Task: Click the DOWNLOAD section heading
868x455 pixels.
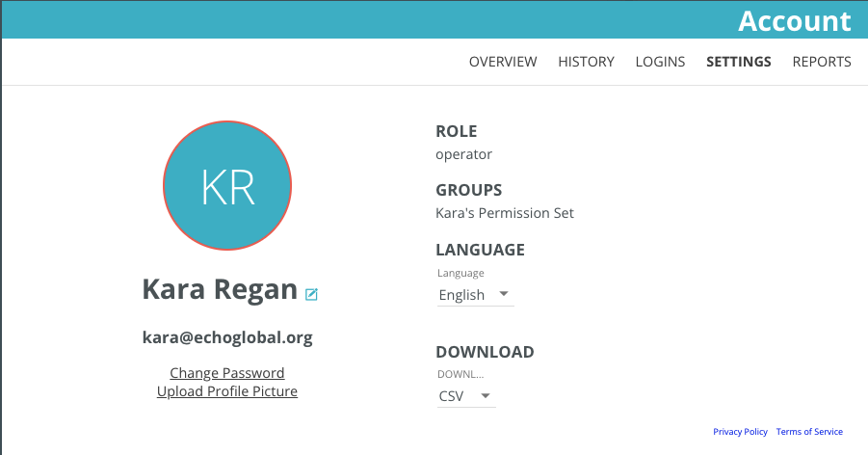Action: pos(485,352)
